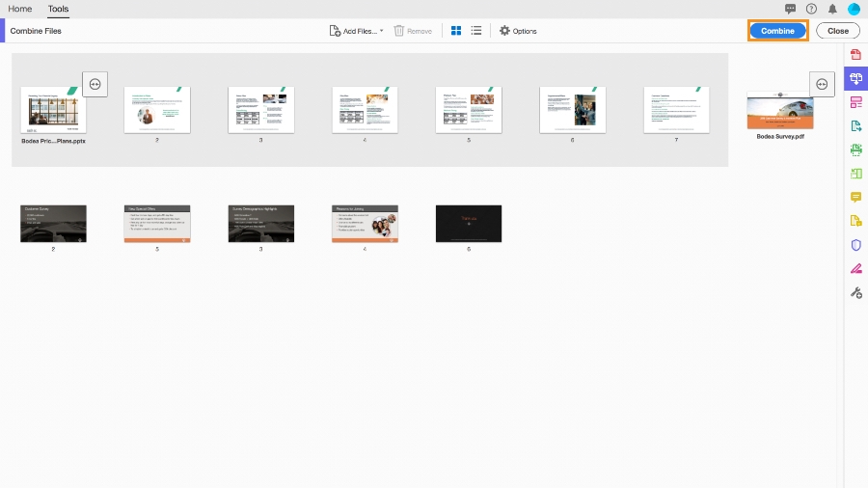This screenshot has height=488, width=868.
Task: Open the Export PDF tool icon
Action: click(x=855, y=125)
